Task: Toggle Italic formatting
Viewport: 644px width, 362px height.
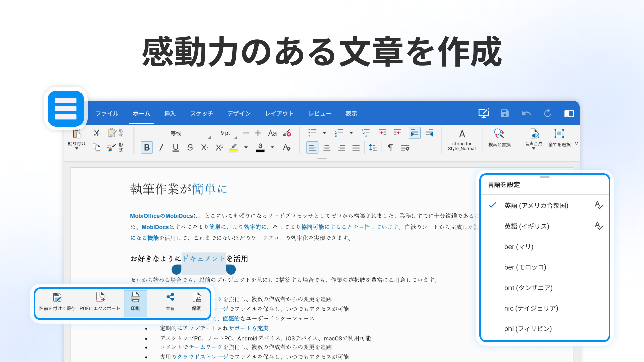Action: (161, 147)
